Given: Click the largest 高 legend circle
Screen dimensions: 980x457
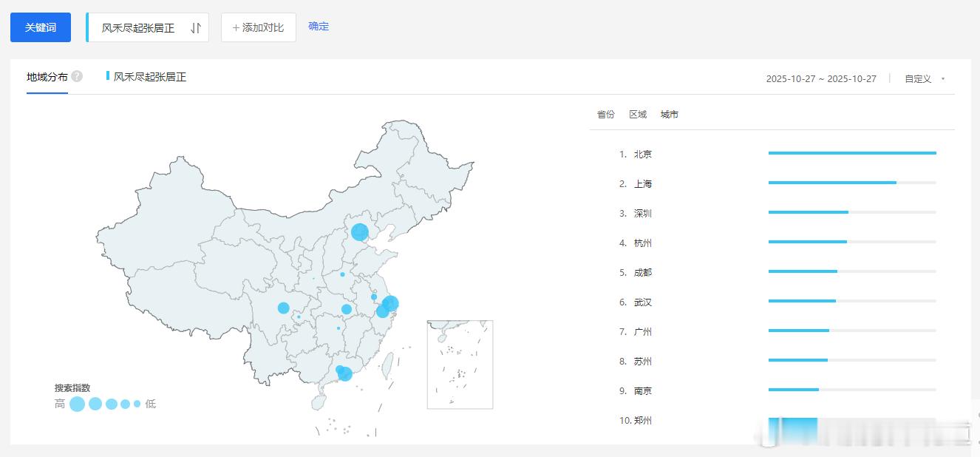Looking at the screenshot, I should 78,404.
